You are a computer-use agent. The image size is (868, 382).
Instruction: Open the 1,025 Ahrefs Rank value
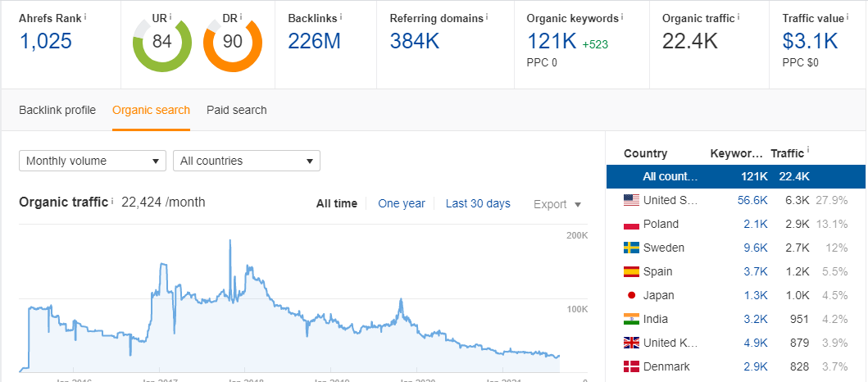[46, 42]
